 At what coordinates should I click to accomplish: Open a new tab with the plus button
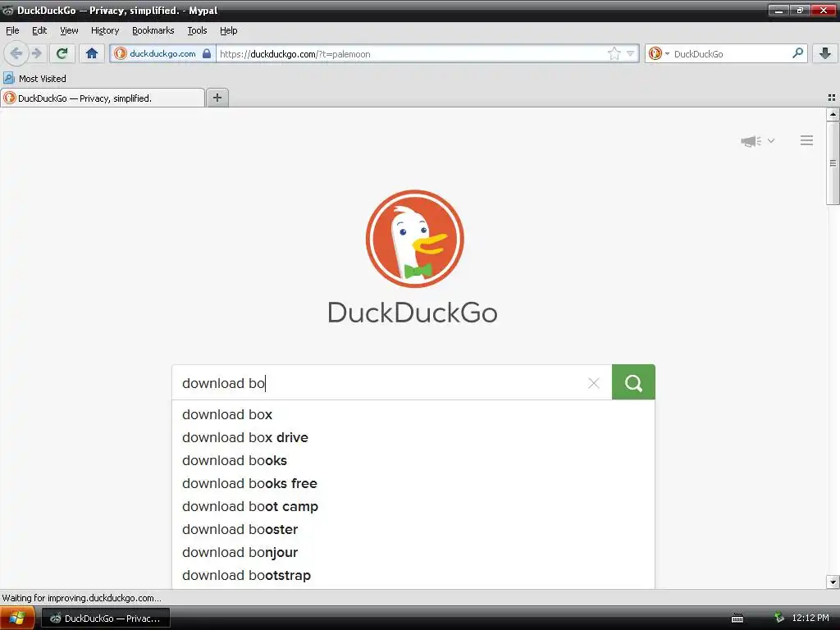pyautogui.click(x=217, y=98)
